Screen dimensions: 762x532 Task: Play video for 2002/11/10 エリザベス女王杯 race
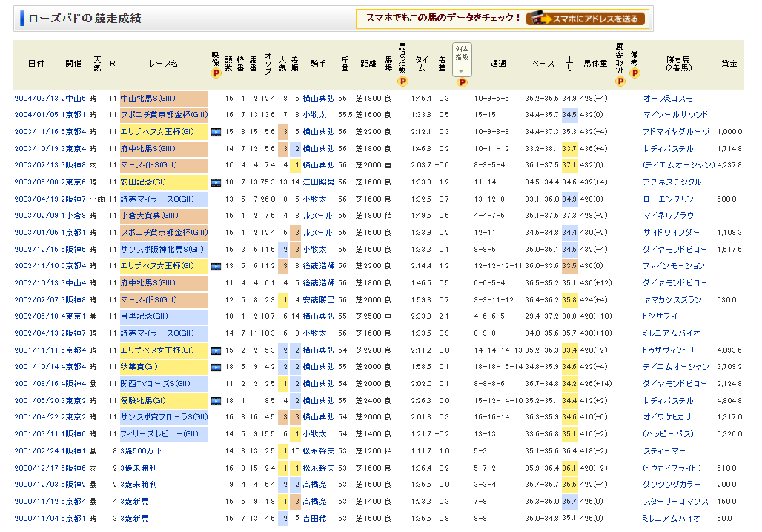(216, 267)
